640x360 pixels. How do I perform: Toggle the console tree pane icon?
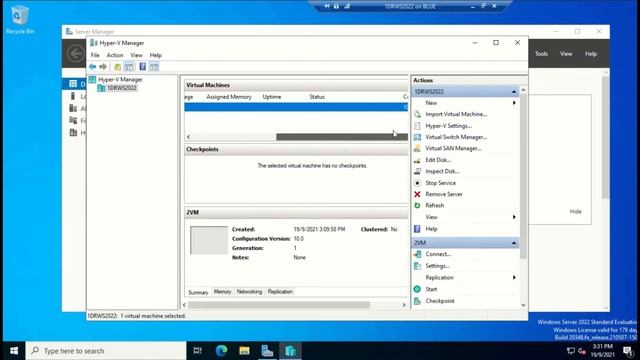click(x=129, y=67)
